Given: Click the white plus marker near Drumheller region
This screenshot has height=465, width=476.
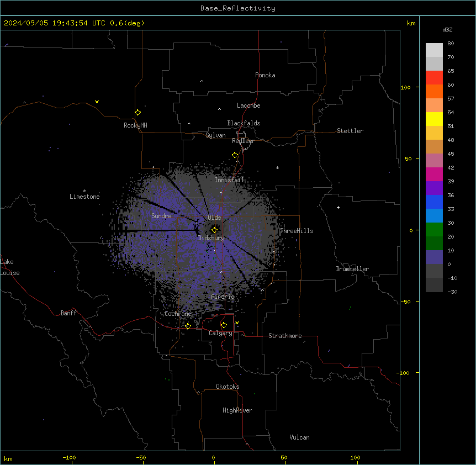Looking at the screenshot, I should tap(338, 207).
